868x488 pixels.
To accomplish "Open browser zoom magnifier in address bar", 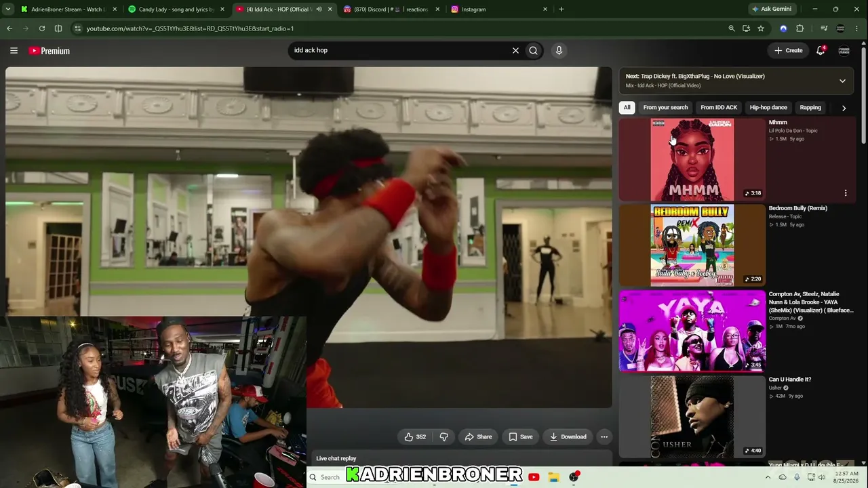I will click(732, 28).
